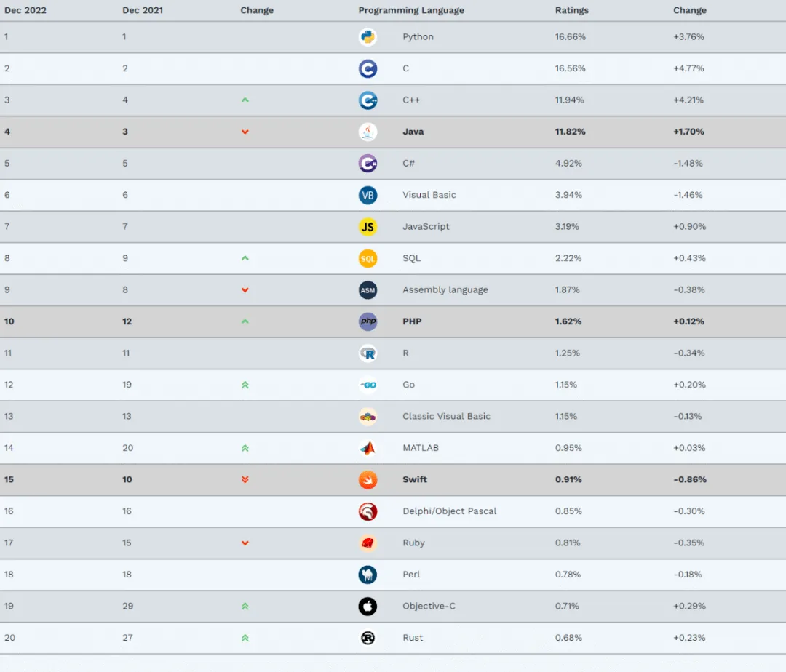Click the Java coffee cup icon

tap(368, 132)
